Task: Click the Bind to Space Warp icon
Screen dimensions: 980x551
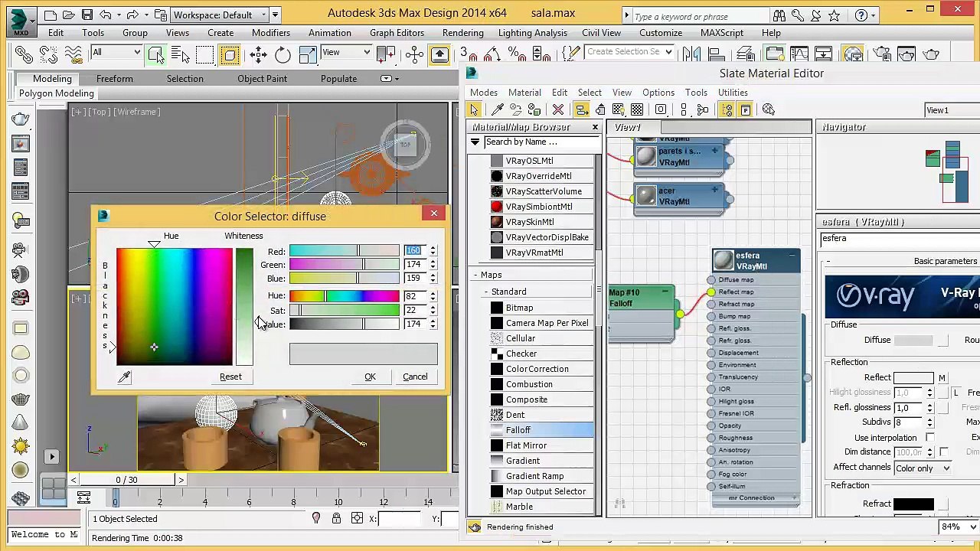Action: tap(73, 54)
